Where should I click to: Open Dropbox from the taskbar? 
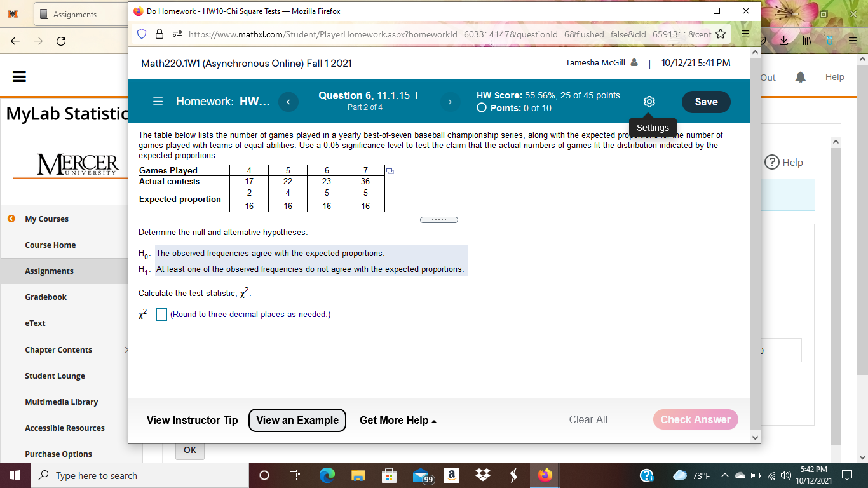[x=482, y=475]
